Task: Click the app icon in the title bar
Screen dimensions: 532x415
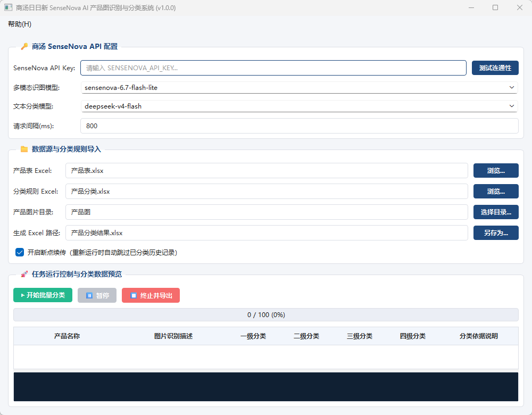Action: pyautogui.click(x=8, y=7)
